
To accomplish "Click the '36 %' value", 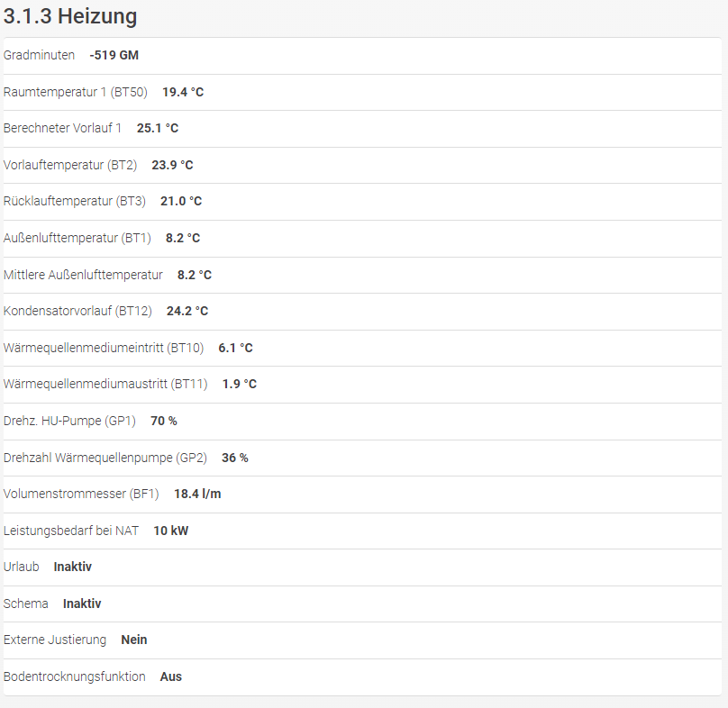I will click(x=235, y=458).
